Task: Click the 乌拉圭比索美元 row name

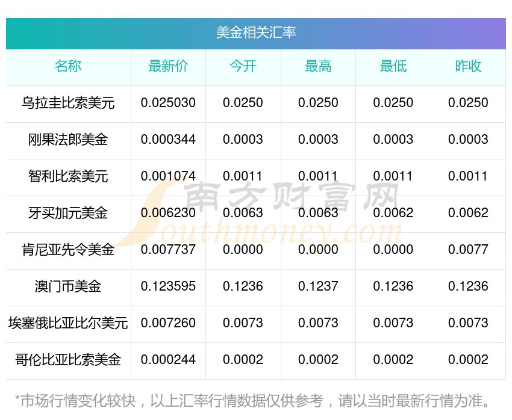Action: (x=68, y=103)
